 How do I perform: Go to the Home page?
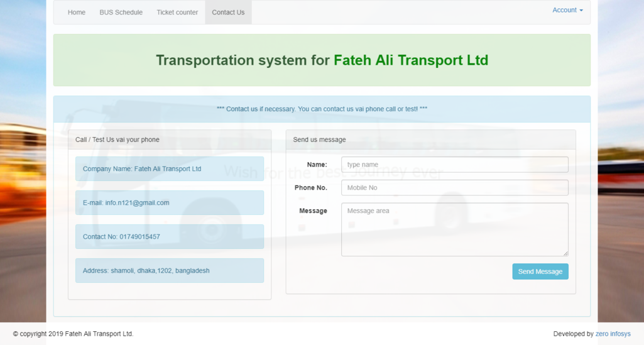(x=76, y=13)
